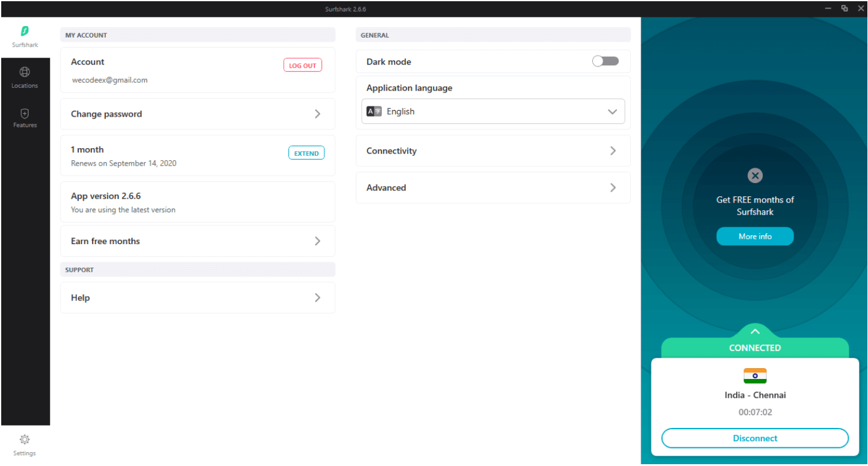Click the MY ACCOUNT section header
Viewport: 868px width, 466px height.
pyautogui.click(x=86, y=35)
